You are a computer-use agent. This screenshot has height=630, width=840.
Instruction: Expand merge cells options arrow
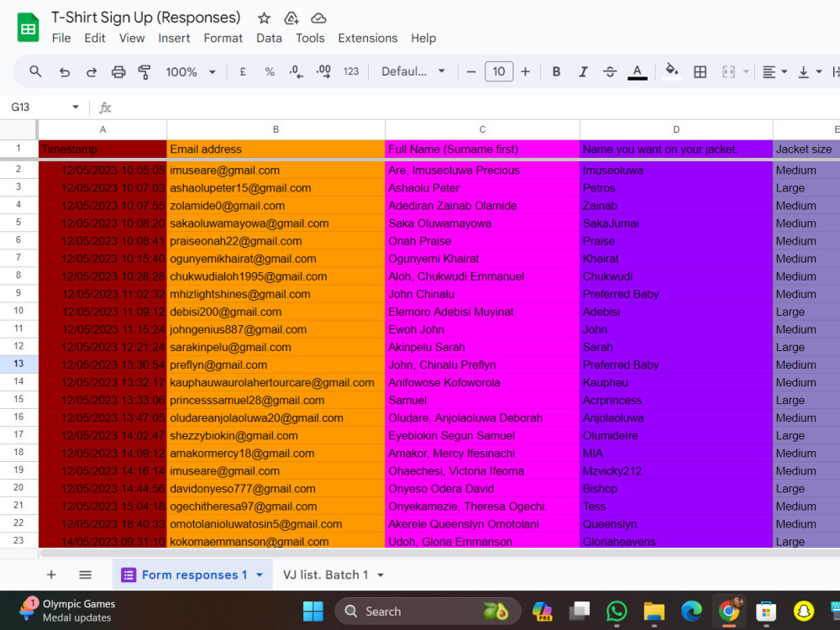coord(746,71)
